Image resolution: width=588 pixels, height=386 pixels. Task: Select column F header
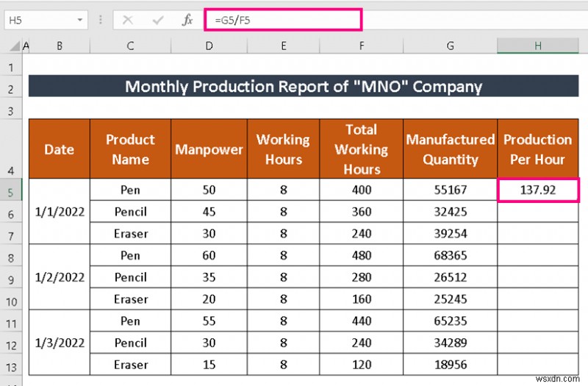[362, 46]
